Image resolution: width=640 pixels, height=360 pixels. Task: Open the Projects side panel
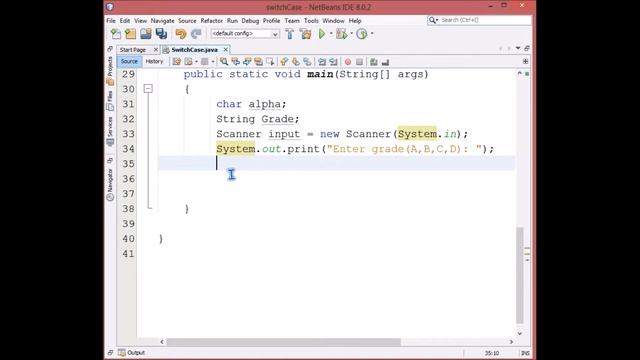110,71
